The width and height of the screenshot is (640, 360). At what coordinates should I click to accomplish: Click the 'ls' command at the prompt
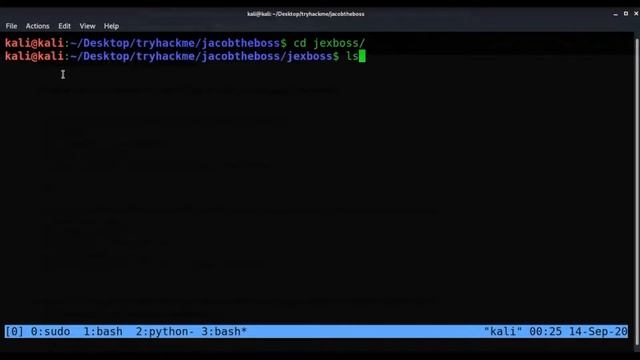point(352,56)
